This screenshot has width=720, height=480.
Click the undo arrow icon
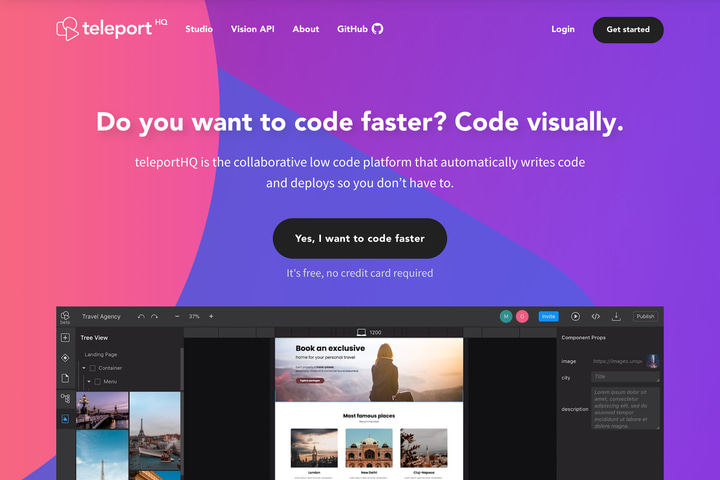click(x=141, y=316)
